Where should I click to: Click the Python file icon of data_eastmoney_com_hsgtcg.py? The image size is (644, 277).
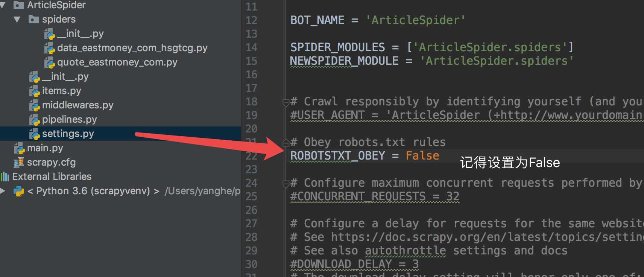[x=49, y=48]
